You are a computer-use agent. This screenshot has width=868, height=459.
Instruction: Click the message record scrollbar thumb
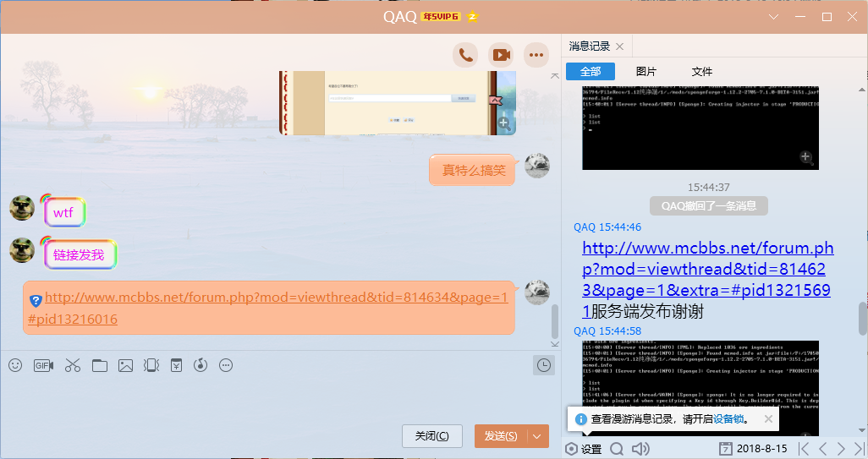[x=862, y=319]
